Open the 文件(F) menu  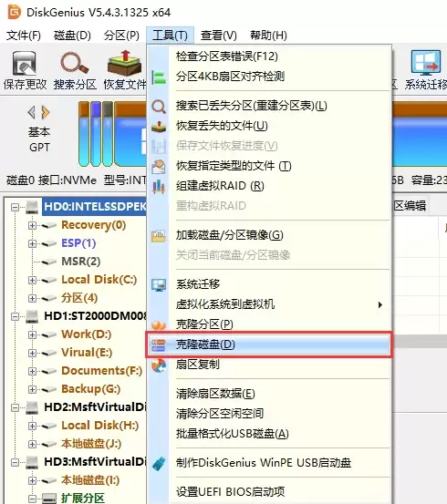pos(24,35)
